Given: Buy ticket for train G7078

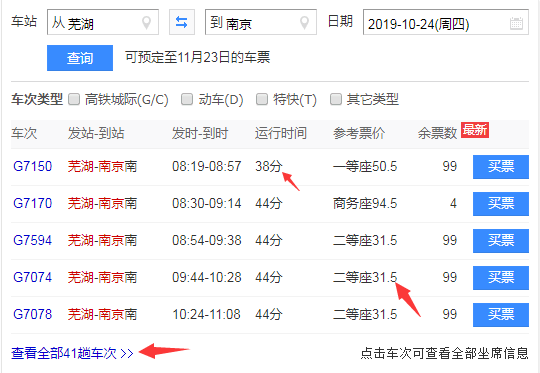Looking at the screenshot, I should [x=501, y=315].
